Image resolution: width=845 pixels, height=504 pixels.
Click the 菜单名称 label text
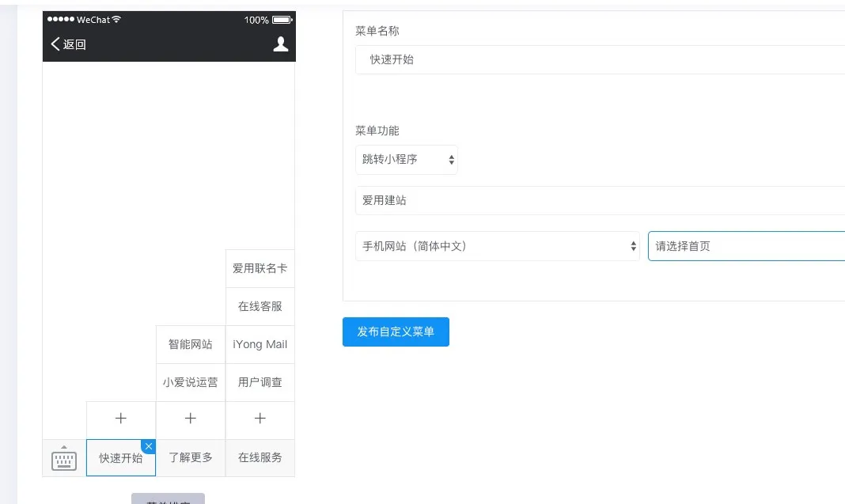coord(377,32)
